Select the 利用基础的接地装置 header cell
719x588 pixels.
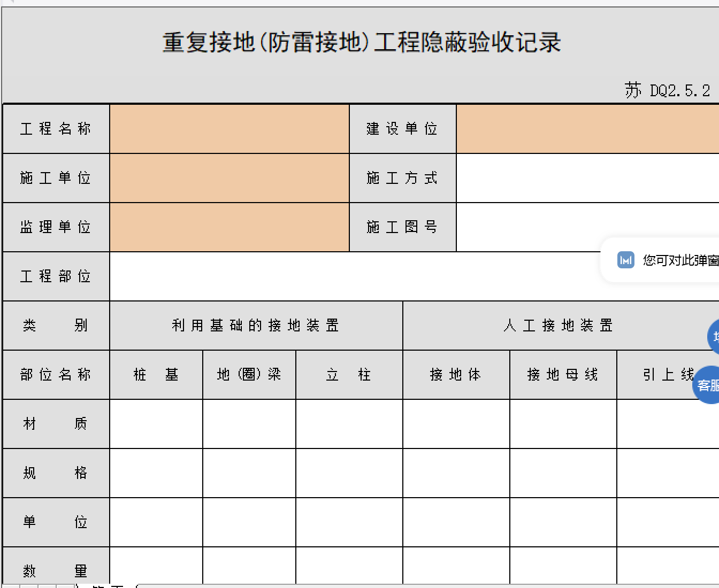click(x=256, y=326)
